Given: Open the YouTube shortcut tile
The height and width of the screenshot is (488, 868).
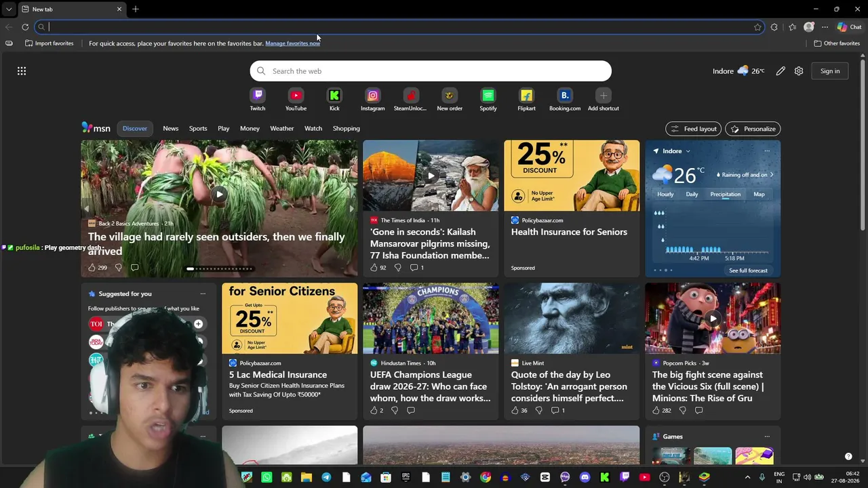Looking at the screenshot, I should coord(296,99).
